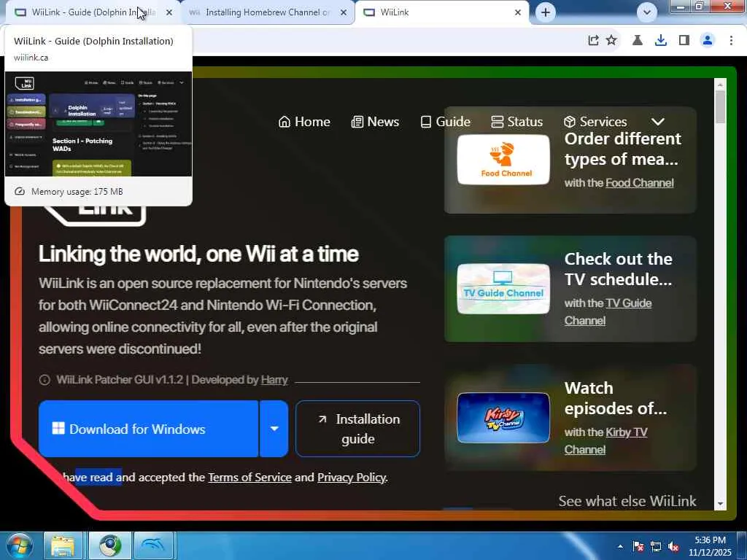747x560 pixels.
Task: Click the Food Channel logo thumbnail
Action: (503, 160)
